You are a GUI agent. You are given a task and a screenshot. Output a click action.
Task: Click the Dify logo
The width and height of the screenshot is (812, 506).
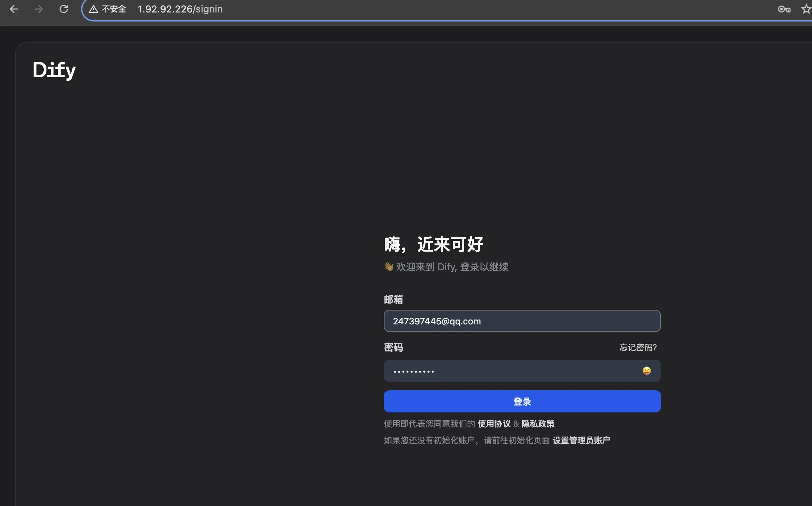coord(54,70)
